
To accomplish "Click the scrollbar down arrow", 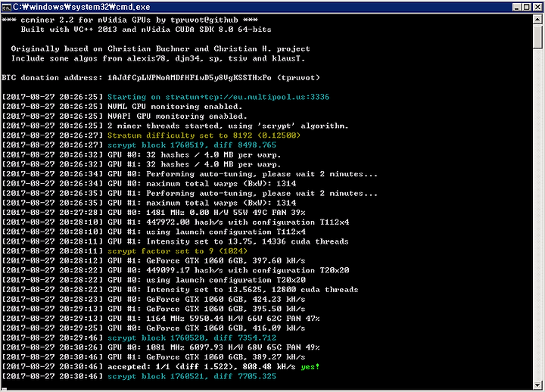I will click(x=537, y=384).
